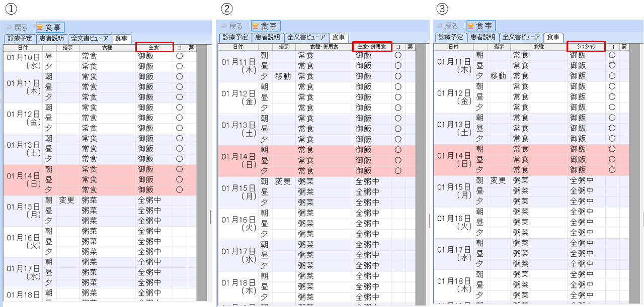The height and width of the screenshot is (307, 644).
Task: Open the 患者説明 tab in the right panel
Action: pyautogui.click(x=482, y=37)
